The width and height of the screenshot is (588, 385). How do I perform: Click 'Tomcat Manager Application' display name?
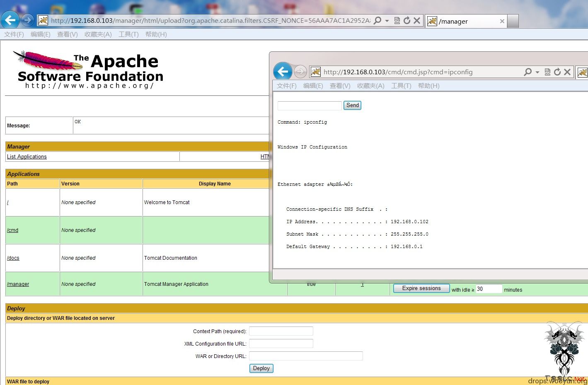point(176,284)
